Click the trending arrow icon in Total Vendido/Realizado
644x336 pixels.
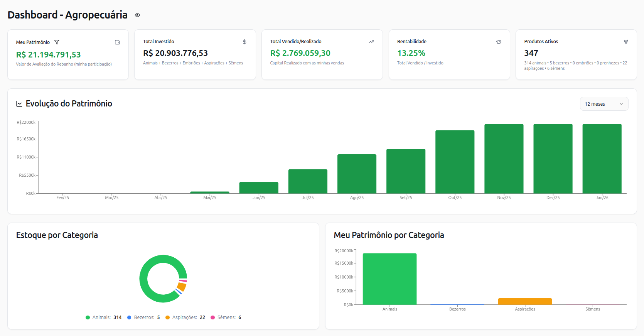371,42
